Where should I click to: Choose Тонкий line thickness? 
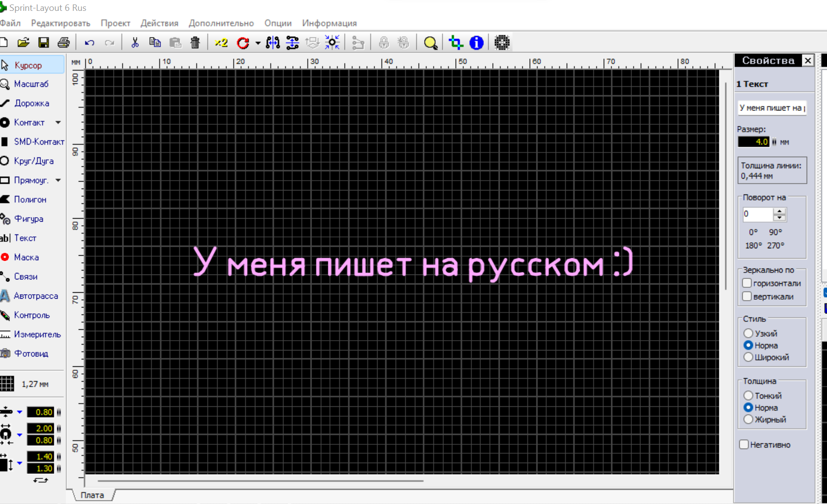pos(748,395)
